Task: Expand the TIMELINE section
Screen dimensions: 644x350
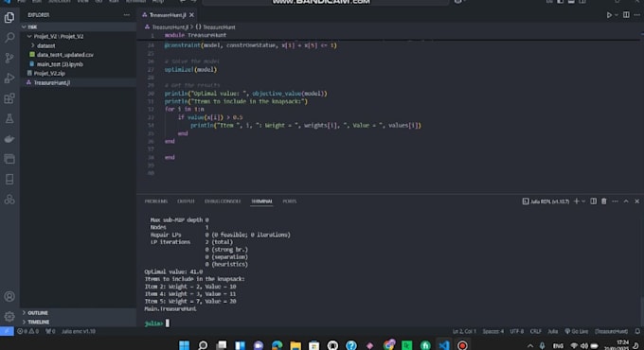Action: point(38,323)
